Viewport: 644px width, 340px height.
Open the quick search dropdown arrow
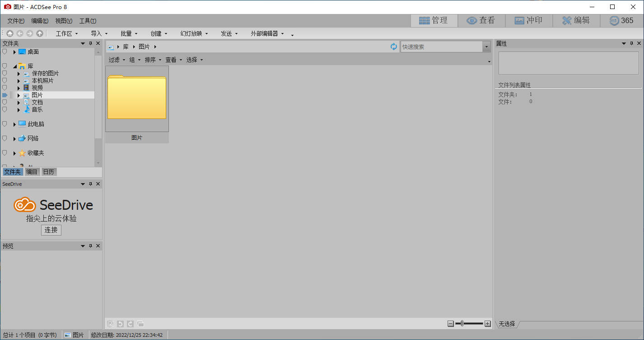point(486,47)
